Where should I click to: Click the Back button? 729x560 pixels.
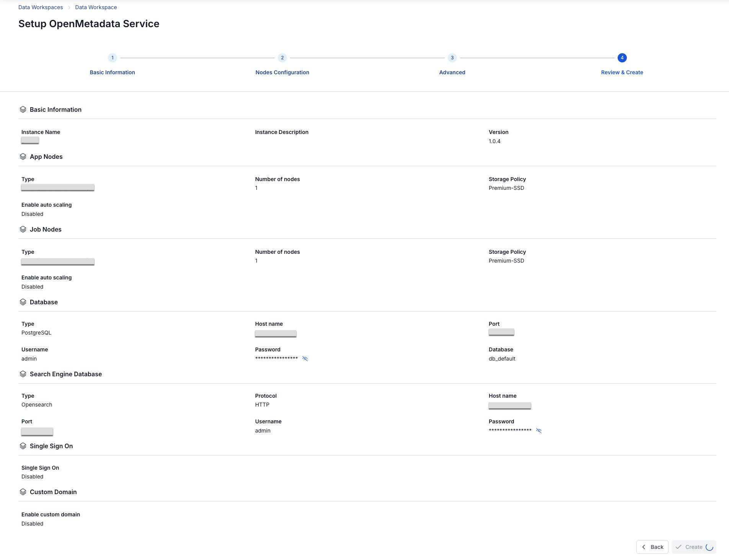click(x=652, y=547)
